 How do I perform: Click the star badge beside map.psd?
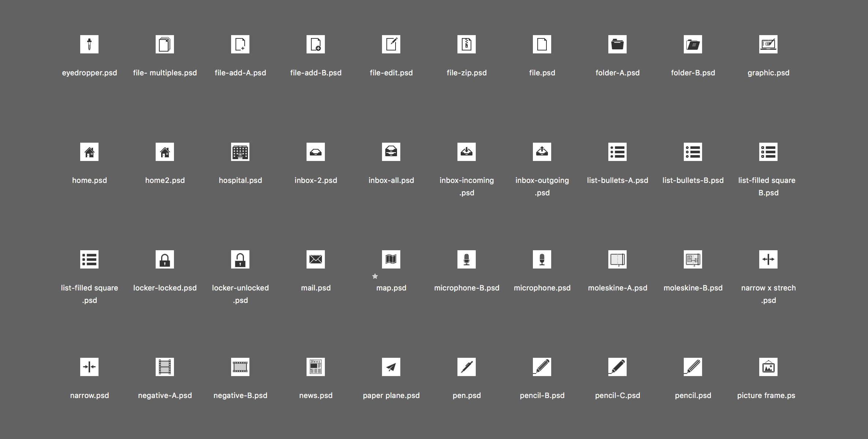coord(375,276)
